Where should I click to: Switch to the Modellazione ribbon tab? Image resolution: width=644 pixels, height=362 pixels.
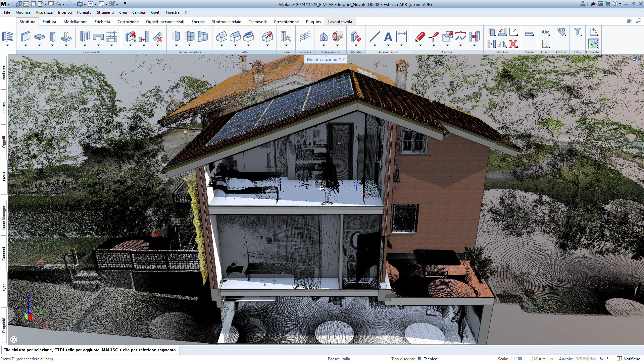pyautogui.click(x=76, y=21)
